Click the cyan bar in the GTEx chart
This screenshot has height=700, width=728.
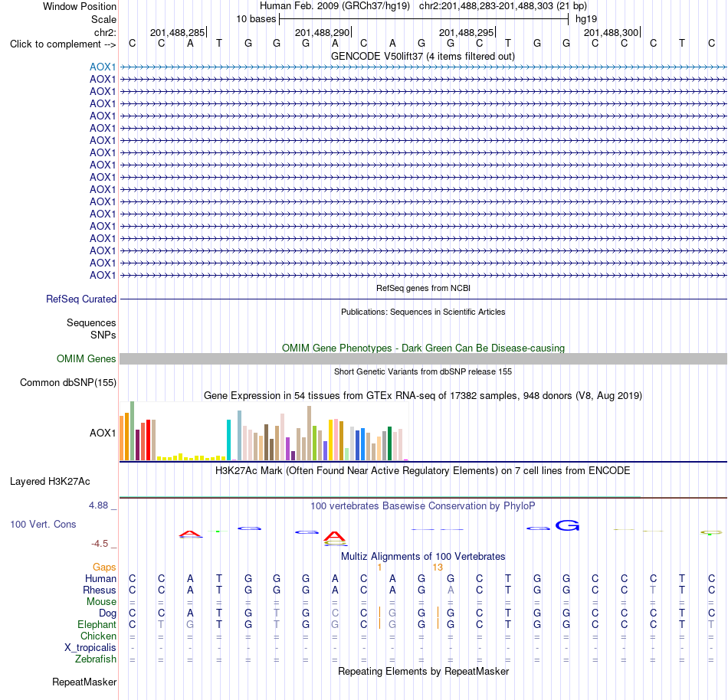229,440
